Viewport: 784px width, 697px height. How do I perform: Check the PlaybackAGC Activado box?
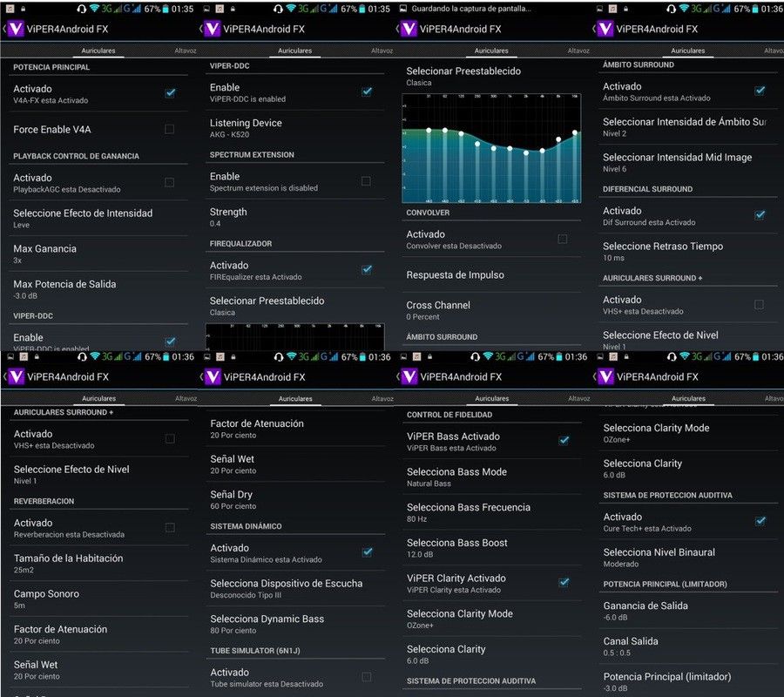(x=170, y=182)
